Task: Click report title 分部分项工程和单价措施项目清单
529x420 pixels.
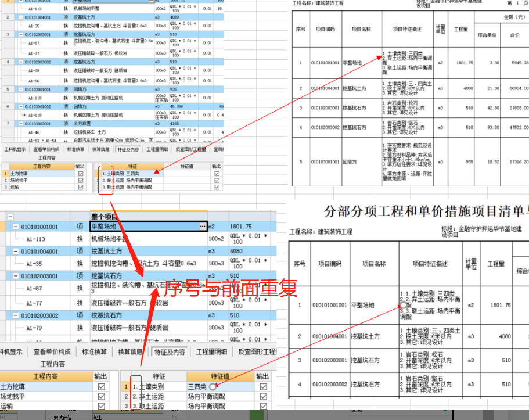Action: (x=426, y=211)
